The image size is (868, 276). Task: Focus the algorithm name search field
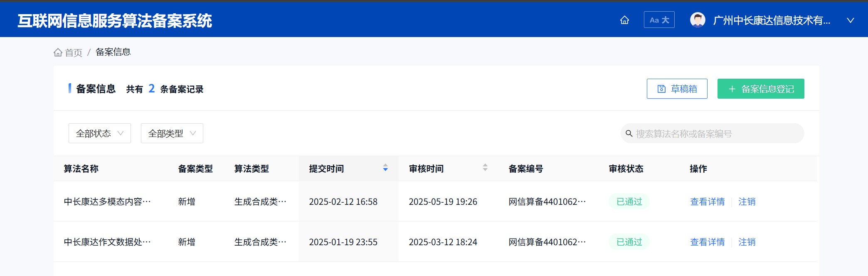click(715, 134)
